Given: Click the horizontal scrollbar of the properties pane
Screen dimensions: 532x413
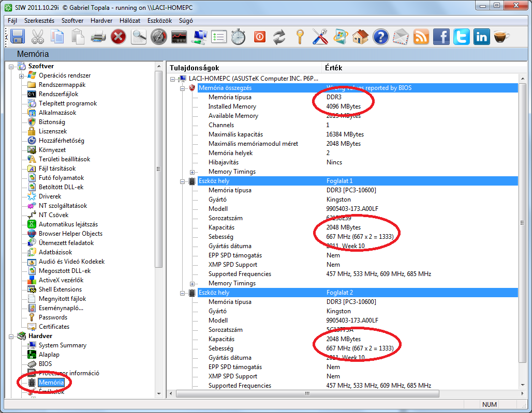Looking at the screenshot, I should (x=307, y=393).
